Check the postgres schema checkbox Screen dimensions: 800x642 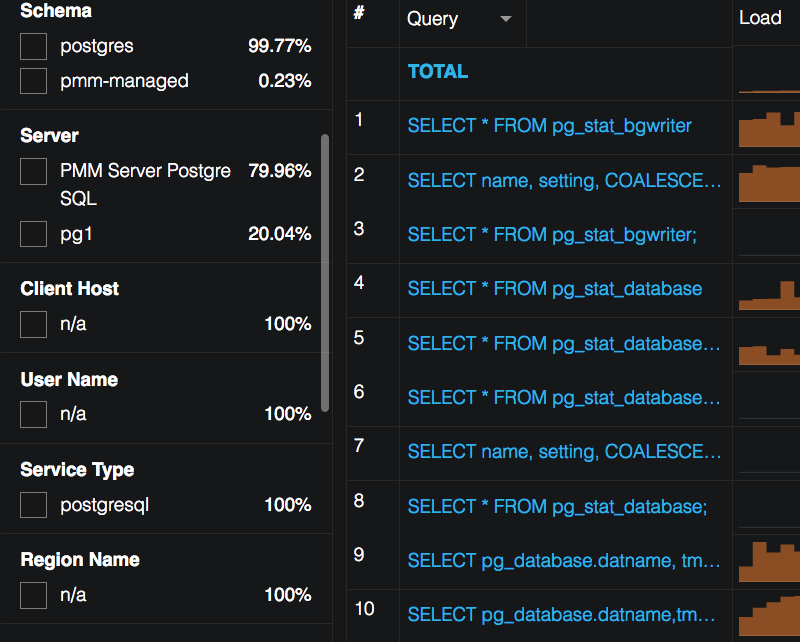pos(34,46)
